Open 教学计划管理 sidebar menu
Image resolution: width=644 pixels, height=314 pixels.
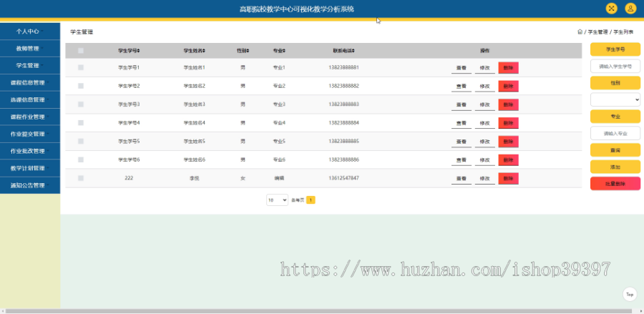tap(30, 168)
